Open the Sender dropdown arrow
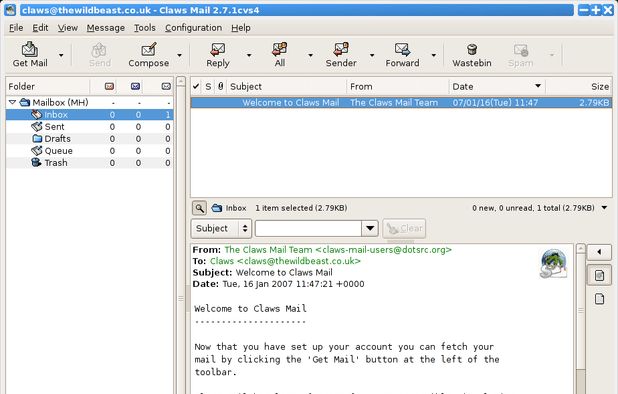618x394 pixels. [x=372, y=55]
